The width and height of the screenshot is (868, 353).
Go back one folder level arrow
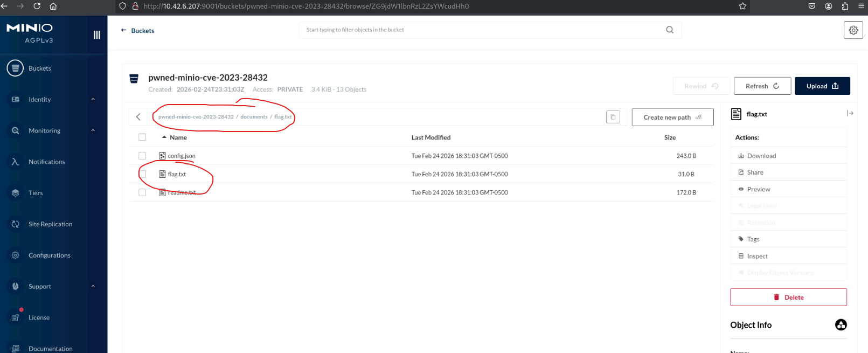[x=138, y=117]
